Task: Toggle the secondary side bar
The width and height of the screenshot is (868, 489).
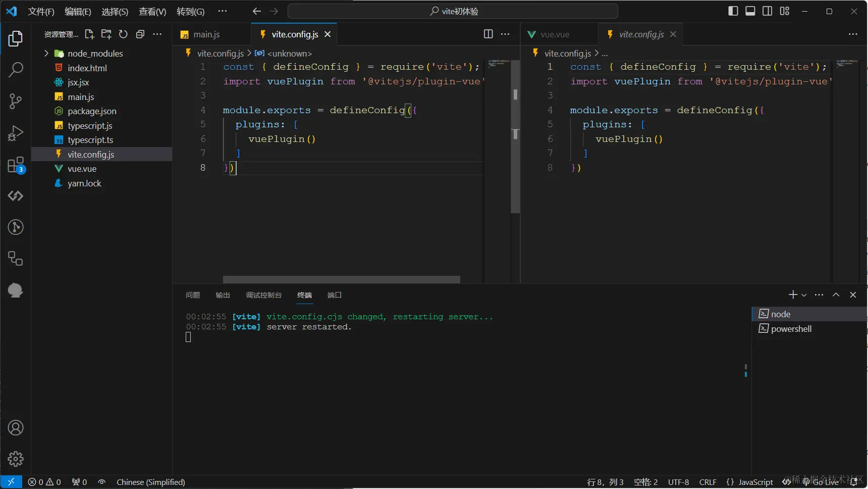Action: (767, 11)
